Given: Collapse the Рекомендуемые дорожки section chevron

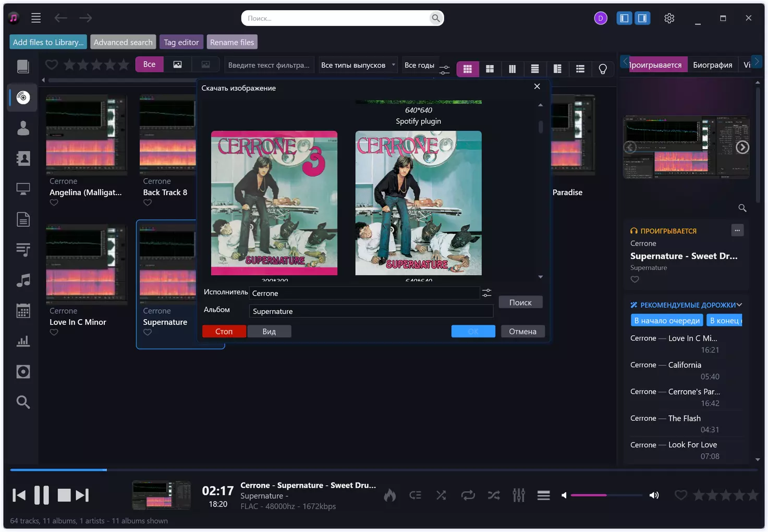Looking at the screenshot, I should pyautogui.click(x=739, y=305).
